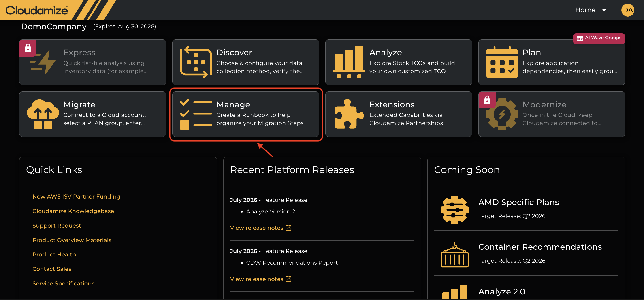The width and height of the screenshot is (644, 300).
Task: Click the NEW icon in AI Wave Groups badge
Action: coord(580,38)
